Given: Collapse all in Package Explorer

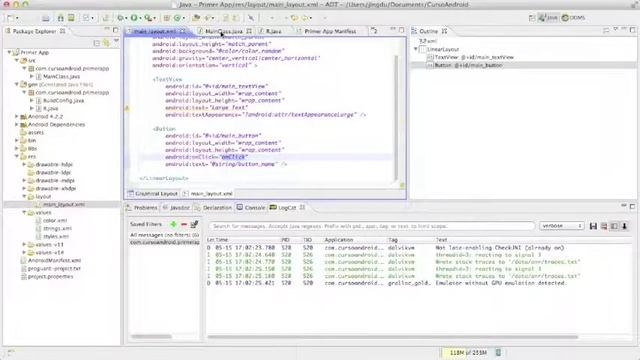Looking at the screenshot, I should [x=96, y=43].
